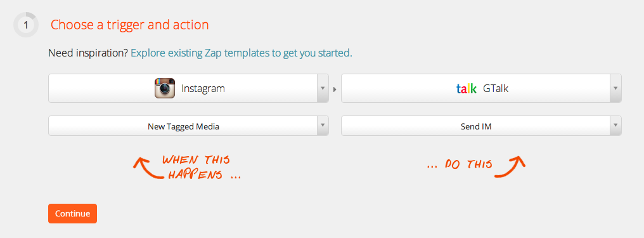The height and width of the screenshot is (238, 644).
Task: Click the Continue button
Action: (x=72, y=213)
